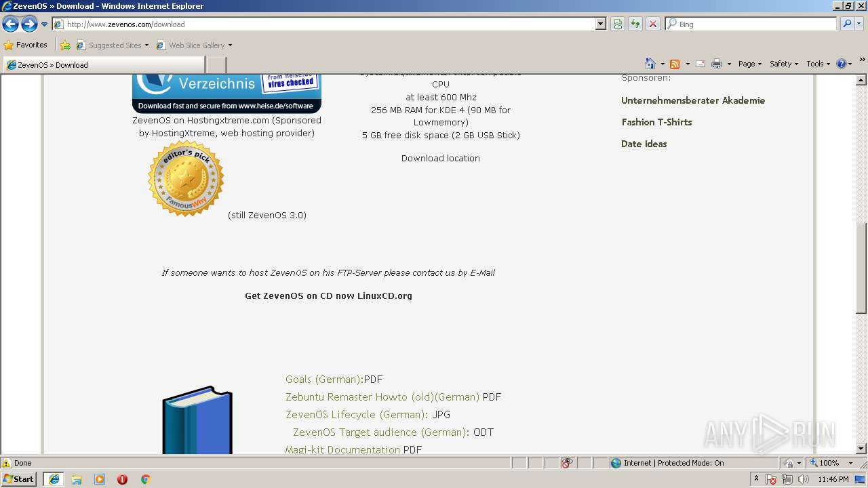The height and width of the screenshot is (488, 868).
Task: Open Windows Explorer folder taskbar icon
Action: [77, 479]
